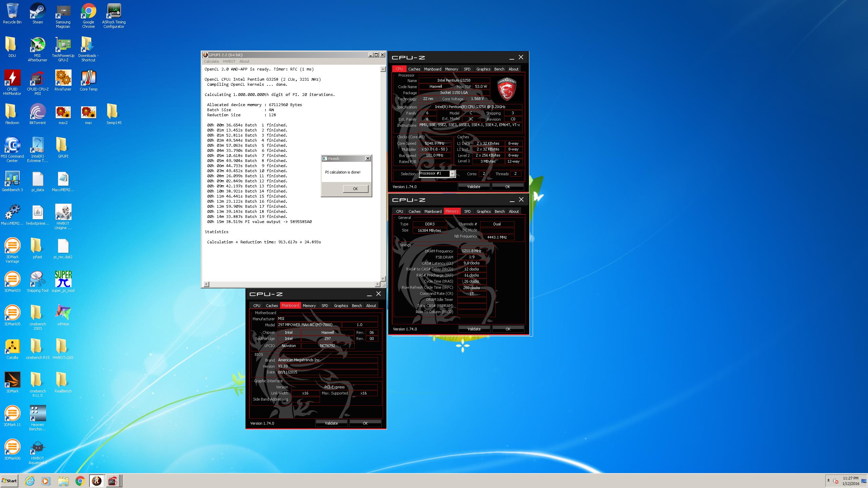Open the Steam desktop shortcut
Viewport: 868px width, 488px height.
click(38, 14)
